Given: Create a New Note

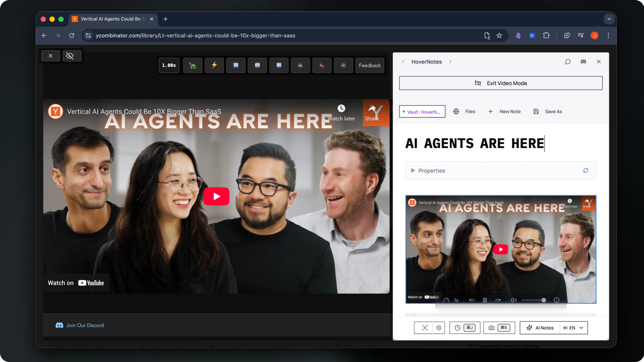Looking at the screenshot, I should click(x=504, y=111).
